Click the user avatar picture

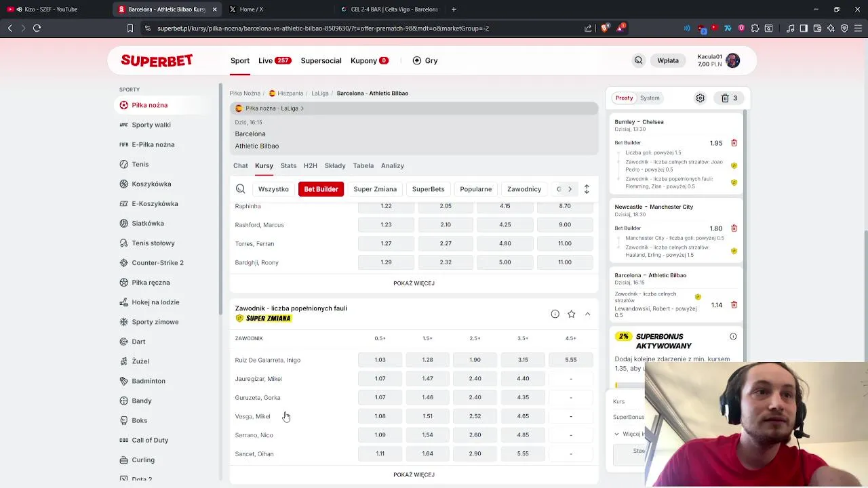(x=732, y=60)
